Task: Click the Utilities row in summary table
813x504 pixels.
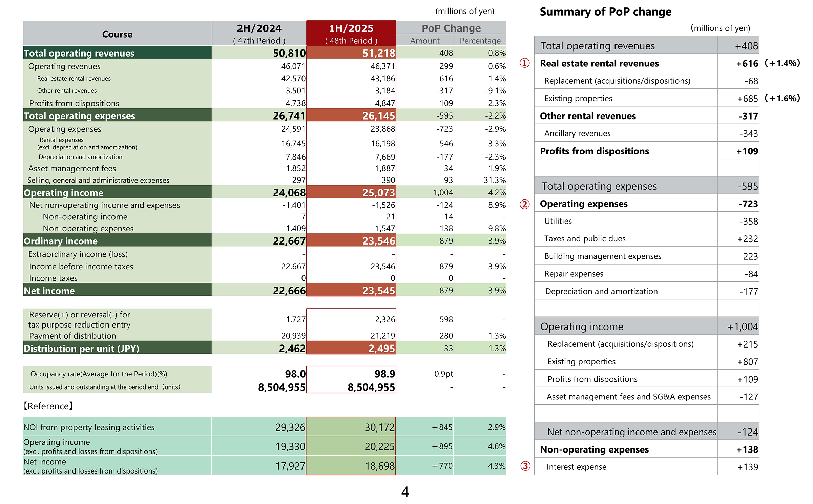Action: point(558,221)
